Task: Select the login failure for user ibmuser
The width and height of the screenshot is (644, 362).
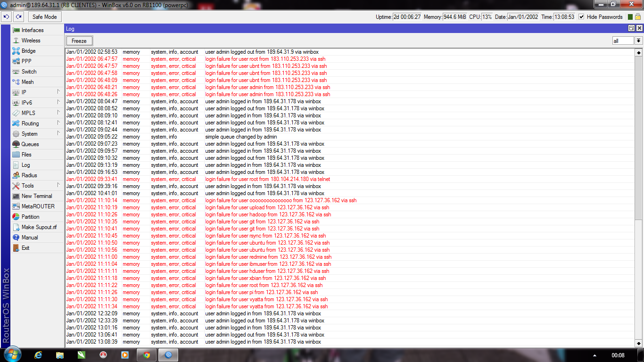Action: tap(350, 264)
